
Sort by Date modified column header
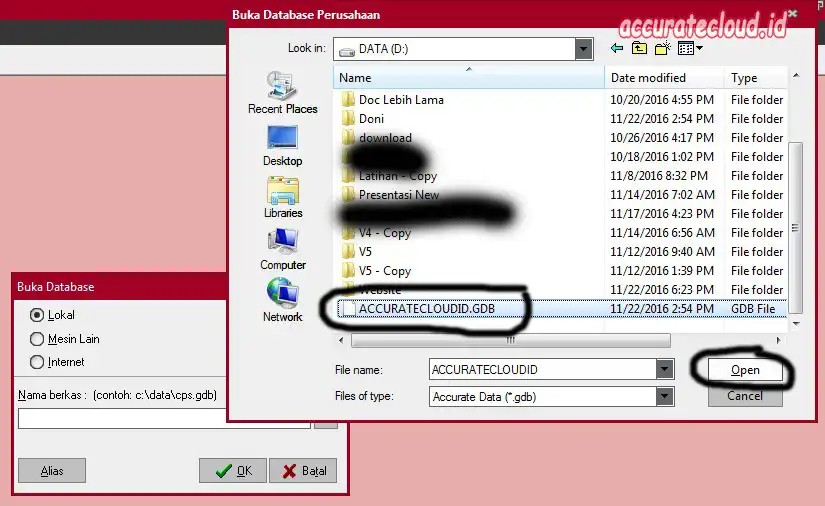664,78
